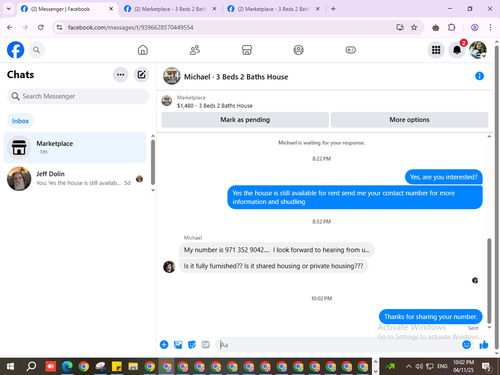Choose a GIF icon in composer

coord(206,345)
